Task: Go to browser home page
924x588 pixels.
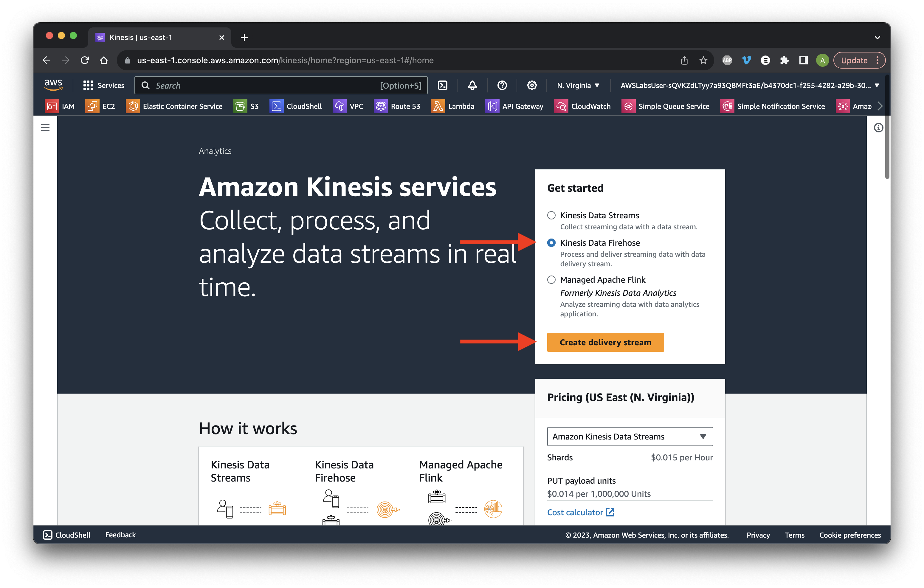Action: (104, 60)
